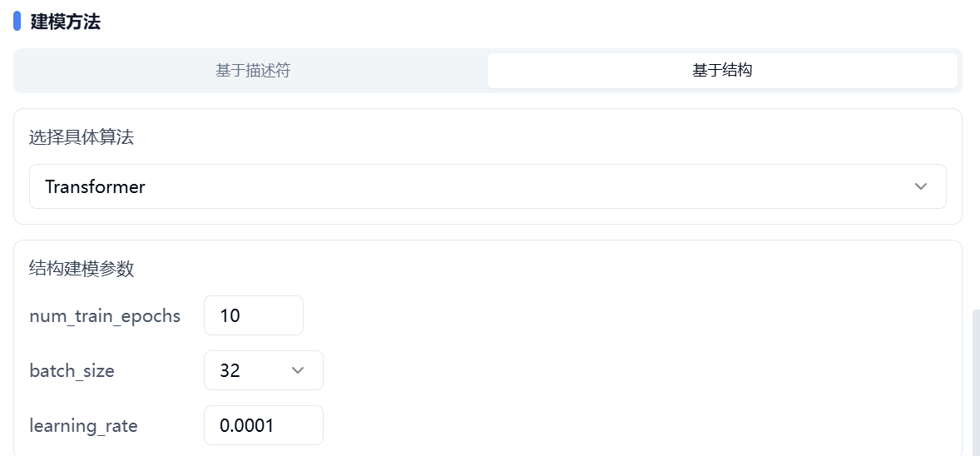Click the learning_rate label text
Screen dimensions: 980x456
click(x=83, y=426)
